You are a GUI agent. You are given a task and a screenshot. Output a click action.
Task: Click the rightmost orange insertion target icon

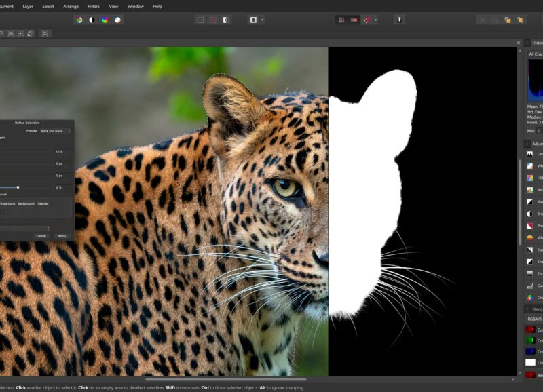pos(520,20)
